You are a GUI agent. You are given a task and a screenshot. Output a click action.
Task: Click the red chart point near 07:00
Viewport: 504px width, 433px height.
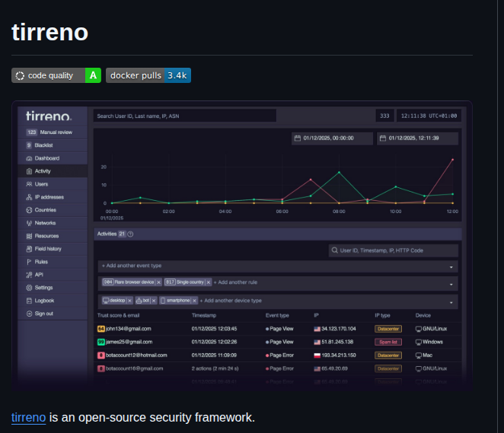pyautogui.click(x=311, y=180)
